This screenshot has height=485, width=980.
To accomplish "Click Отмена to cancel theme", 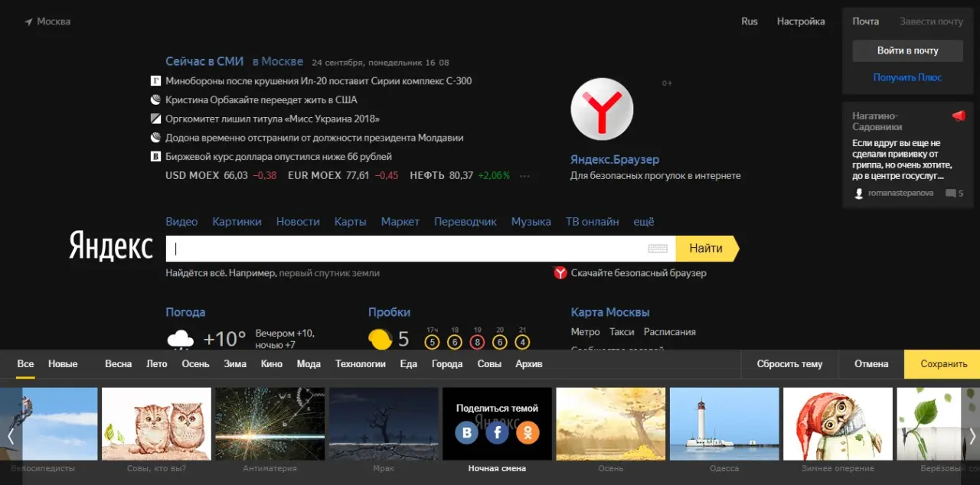I will [871, 364].
